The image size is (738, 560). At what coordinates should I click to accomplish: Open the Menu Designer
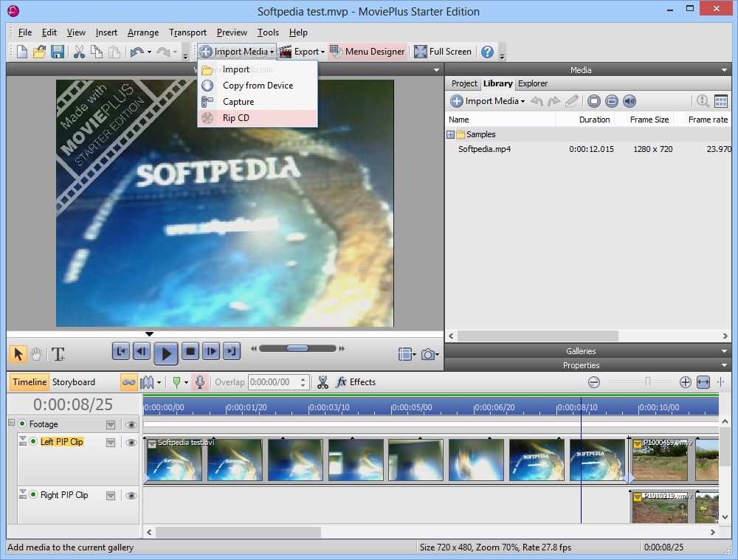click(x=368, y=52)
